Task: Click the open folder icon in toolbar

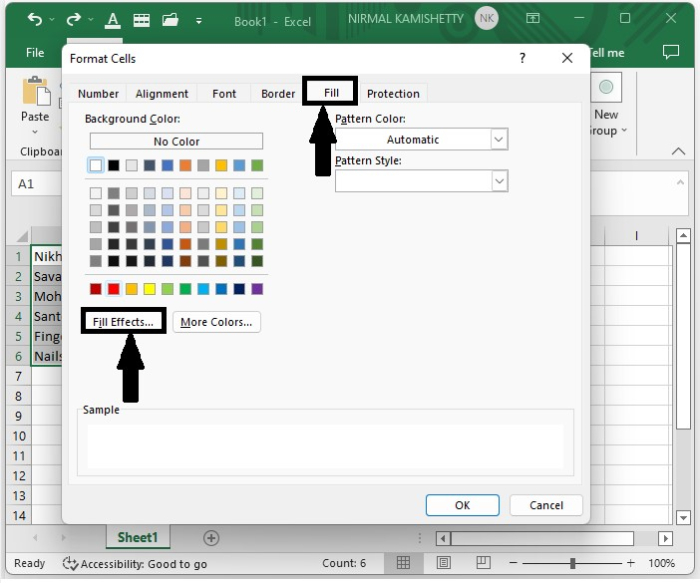Action: (x=170, y=20)
